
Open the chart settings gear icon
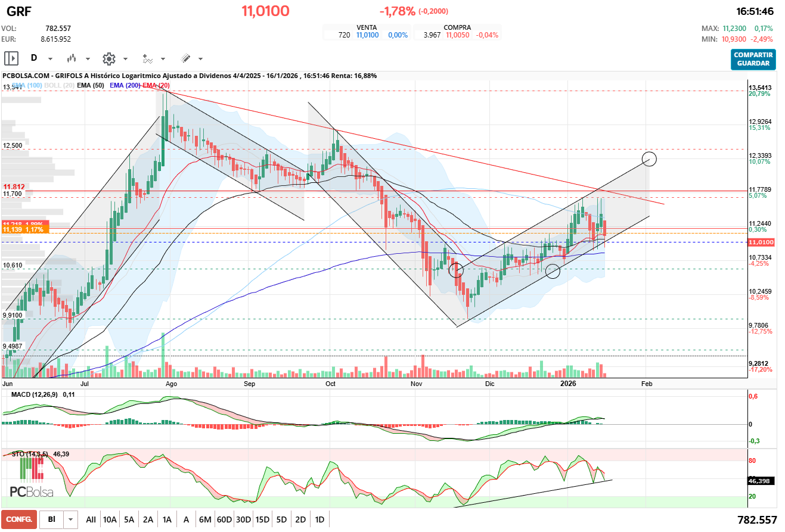point(108,58)
